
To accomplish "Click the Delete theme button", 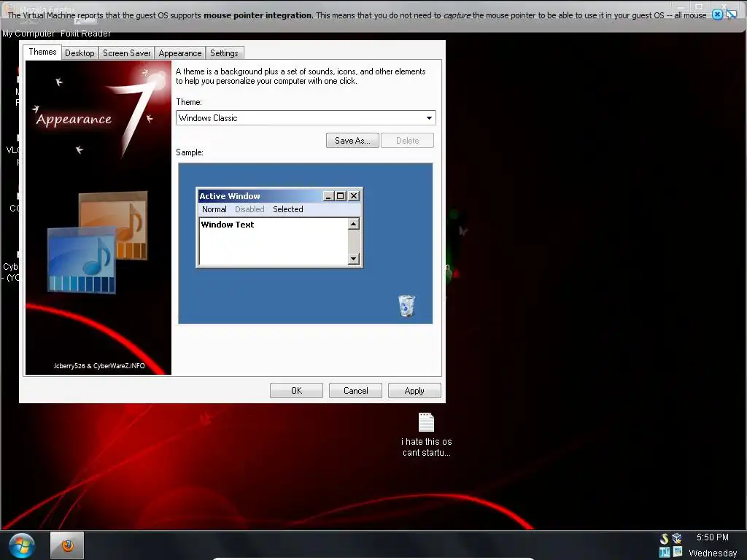I will tap(407, 141).
